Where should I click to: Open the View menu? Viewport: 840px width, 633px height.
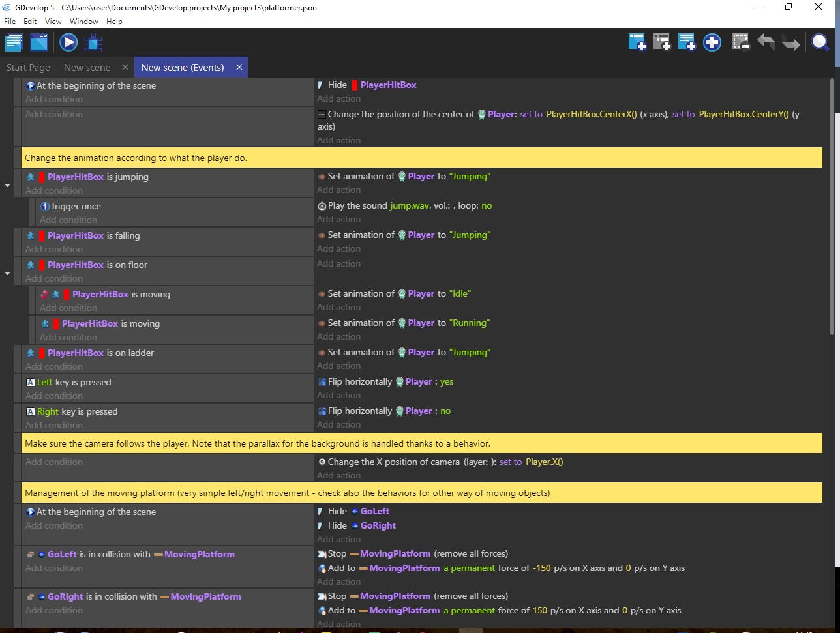click(53, 22)
